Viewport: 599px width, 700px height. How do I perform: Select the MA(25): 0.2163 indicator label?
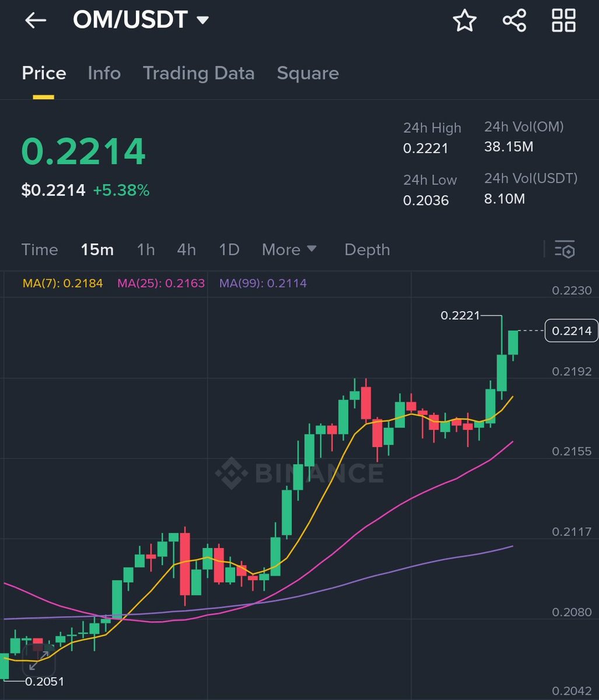click(x=161, y=283)
